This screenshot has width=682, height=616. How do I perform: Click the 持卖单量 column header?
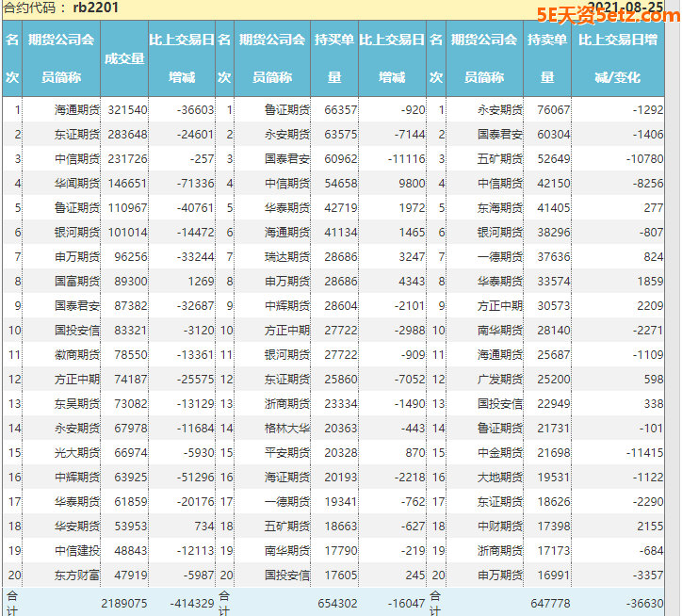[x=547, y=58]
